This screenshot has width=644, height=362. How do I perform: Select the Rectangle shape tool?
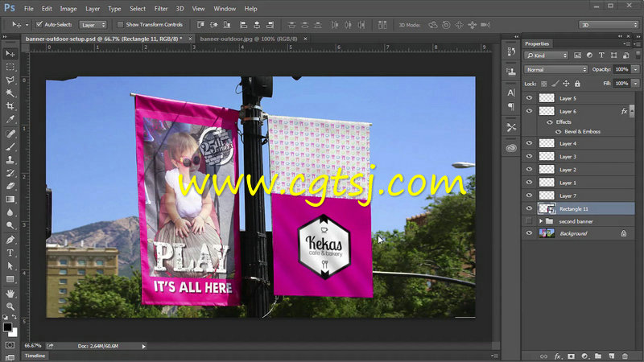tap(10, 279)
